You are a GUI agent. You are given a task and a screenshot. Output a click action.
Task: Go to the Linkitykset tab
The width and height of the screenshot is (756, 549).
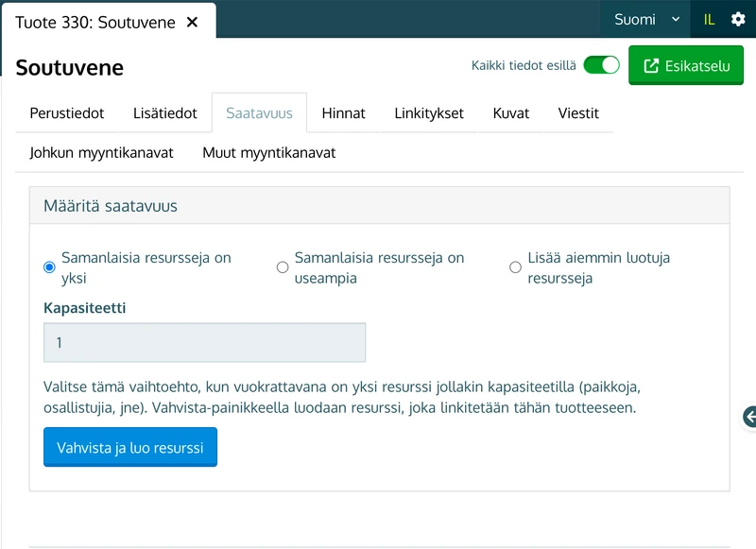tap(429, 112)
